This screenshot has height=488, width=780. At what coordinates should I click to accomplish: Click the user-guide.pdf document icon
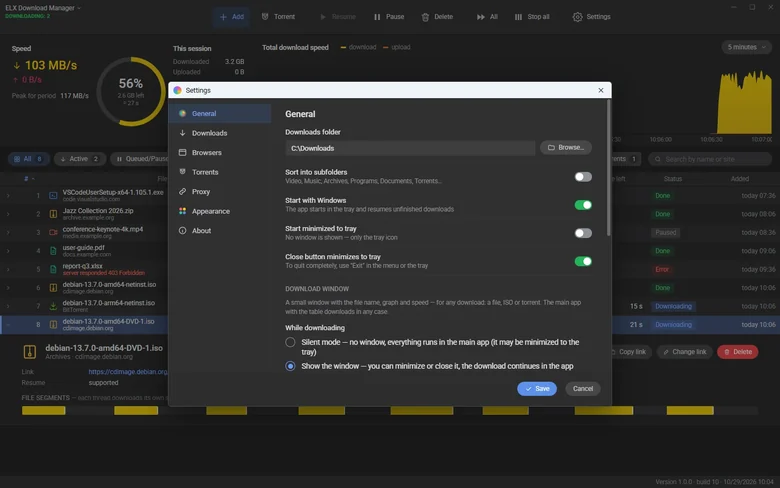[x=53, y=251]
